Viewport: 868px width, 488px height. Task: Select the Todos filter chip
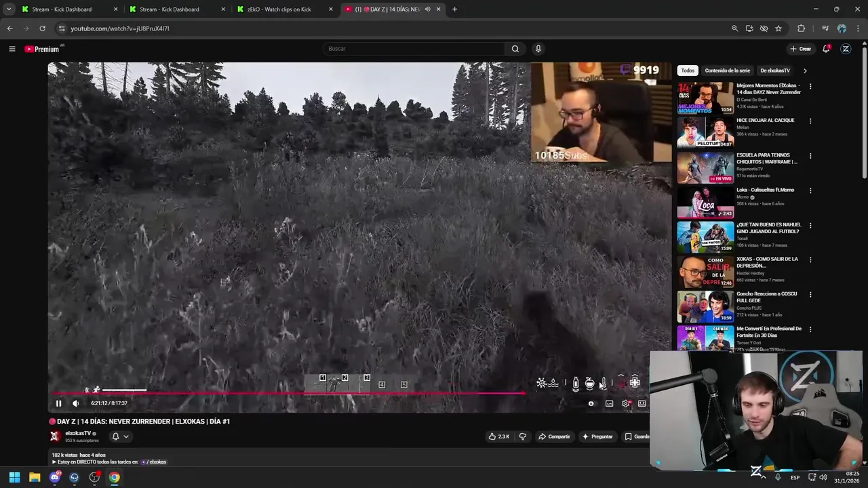[x=688, y=70]
